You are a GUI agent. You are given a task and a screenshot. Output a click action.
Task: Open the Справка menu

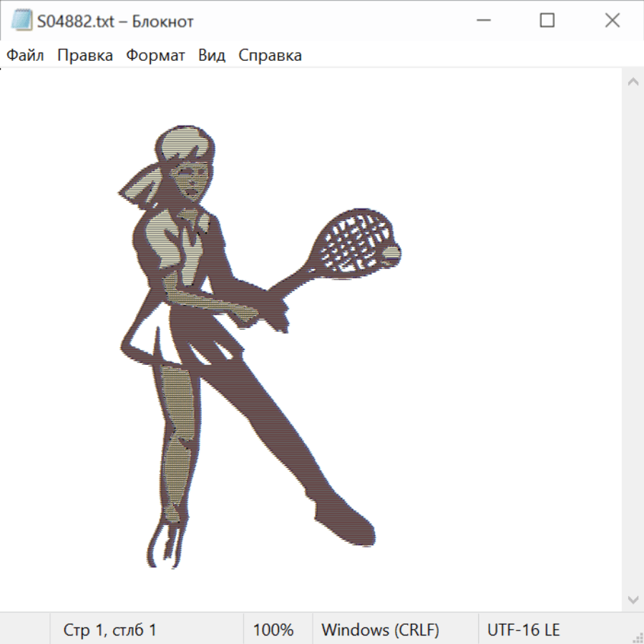[270, 55]
